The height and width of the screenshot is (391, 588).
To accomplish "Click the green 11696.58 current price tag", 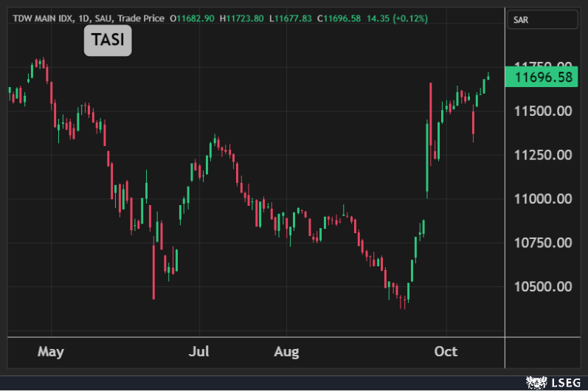I will 543,77.
